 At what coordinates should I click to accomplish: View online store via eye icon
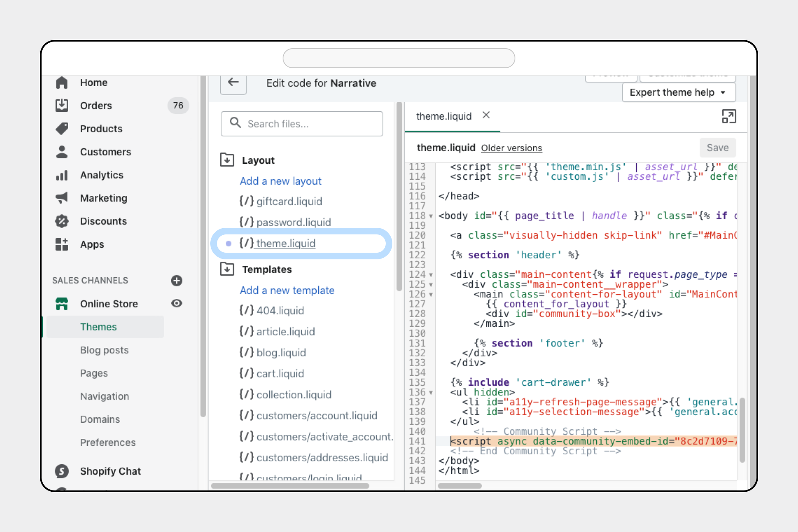pyautogui.click(x=177, y=303)
